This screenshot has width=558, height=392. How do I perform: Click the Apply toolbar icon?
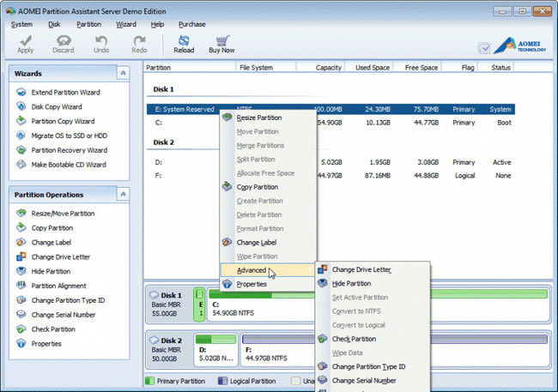click(26, 44)
